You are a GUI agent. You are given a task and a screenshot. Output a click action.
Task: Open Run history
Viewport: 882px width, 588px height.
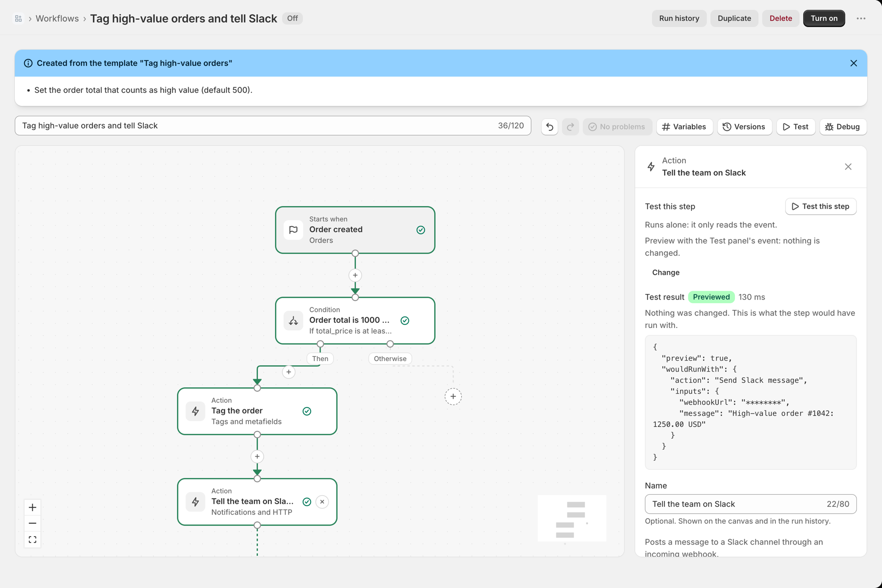click(679, 18)
